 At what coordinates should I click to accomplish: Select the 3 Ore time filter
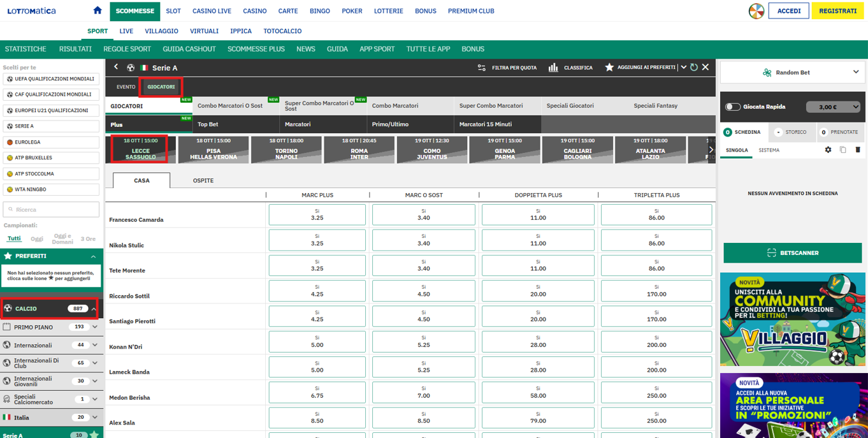(x=88, y=239)
